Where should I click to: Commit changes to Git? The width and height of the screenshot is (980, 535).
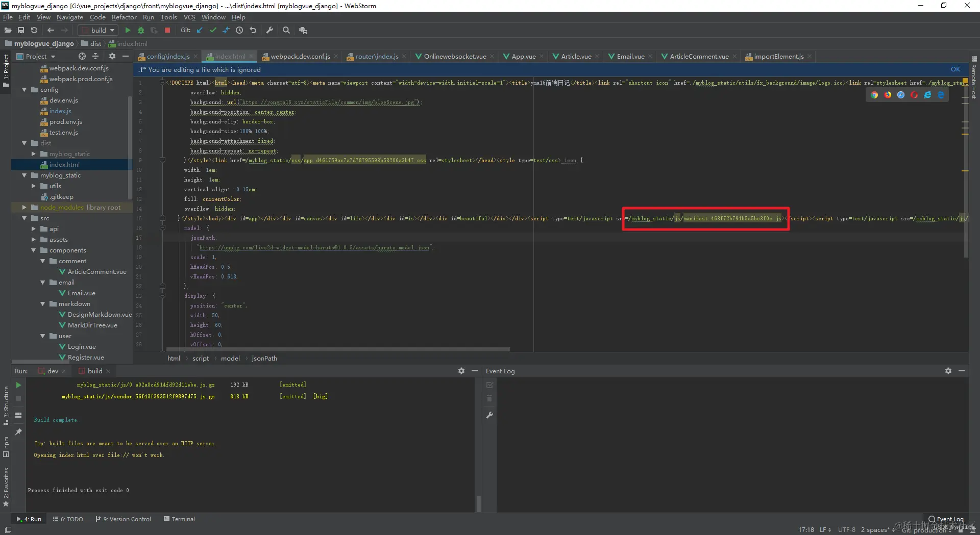pos(213,30)
